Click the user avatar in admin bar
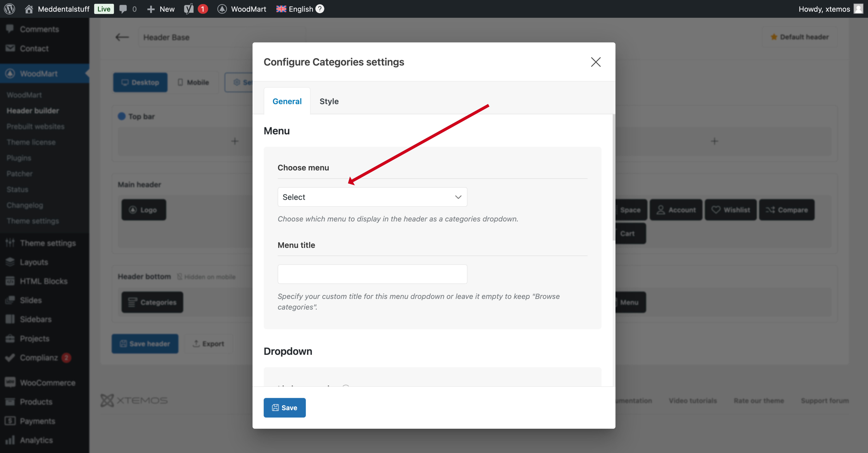The height and width of the screenshot is (453, 868). tap(858, 9)
